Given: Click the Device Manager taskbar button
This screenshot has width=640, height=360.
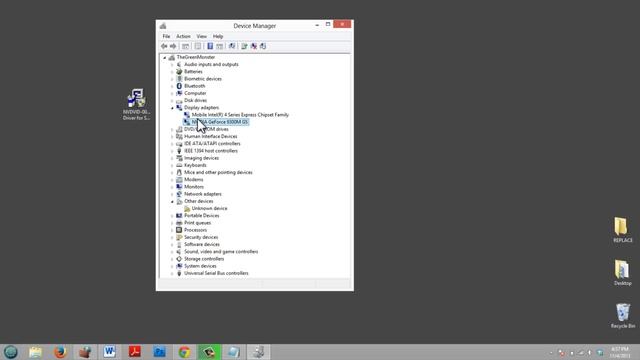Looking at the screenshot, I should tap(259, 352).
